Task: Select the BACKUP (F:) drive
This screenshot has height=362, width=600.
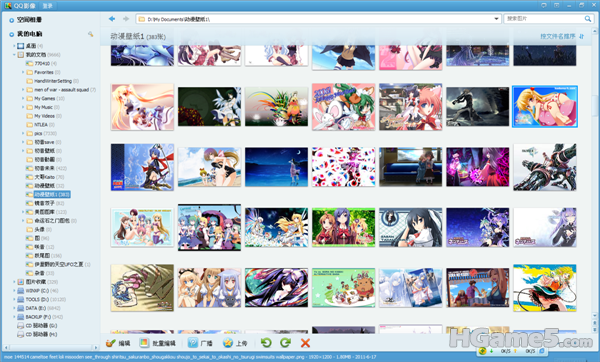Action: [40, 317]
